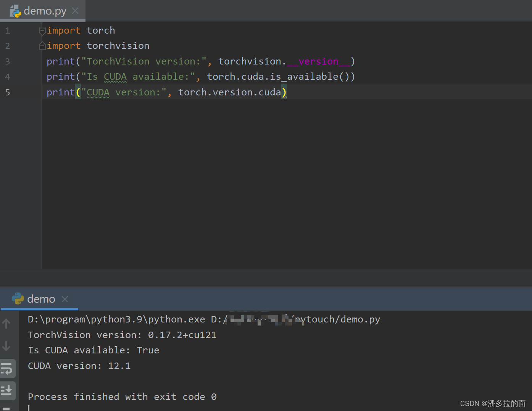The width and height of the screenshot is (532, 411).
Task: Click the fold end marker on line 2
Action: tap(42, 46)
